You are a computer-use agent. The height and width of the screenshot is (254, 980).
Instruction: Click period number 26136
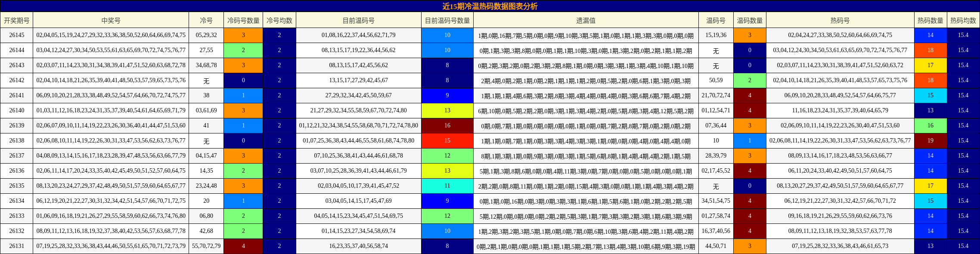point(17,171)
